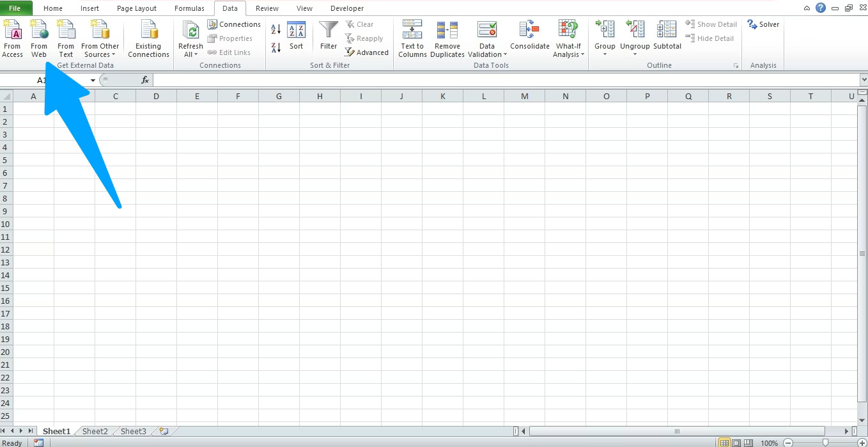Viewport: 868px width, 447px height.
Task: Switch to the Formulas ribbon tab
Action: coord(189,8)
